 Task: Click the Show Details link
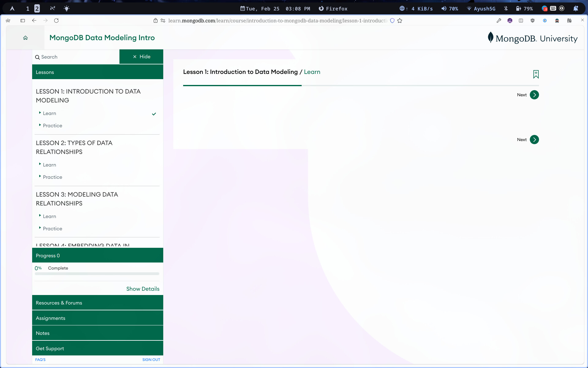143,289
